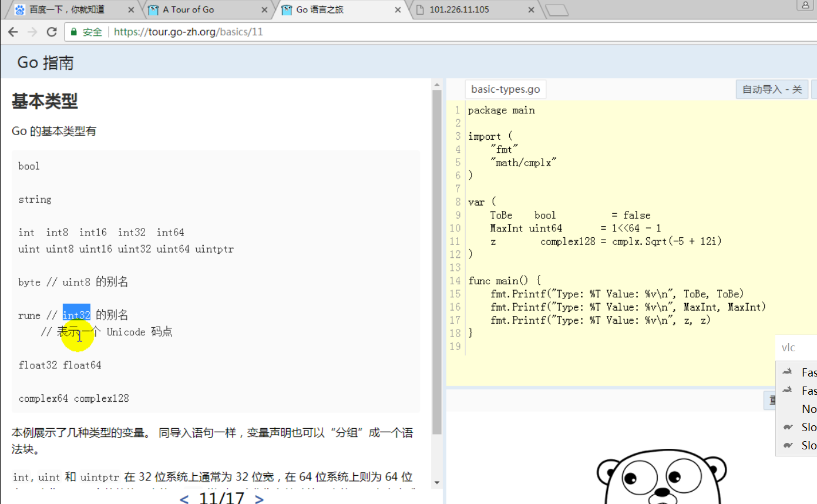The width and height of the screenshot is (817, 504).
Task: Go to next slide with the > arrow
Action: coord(258,498)
